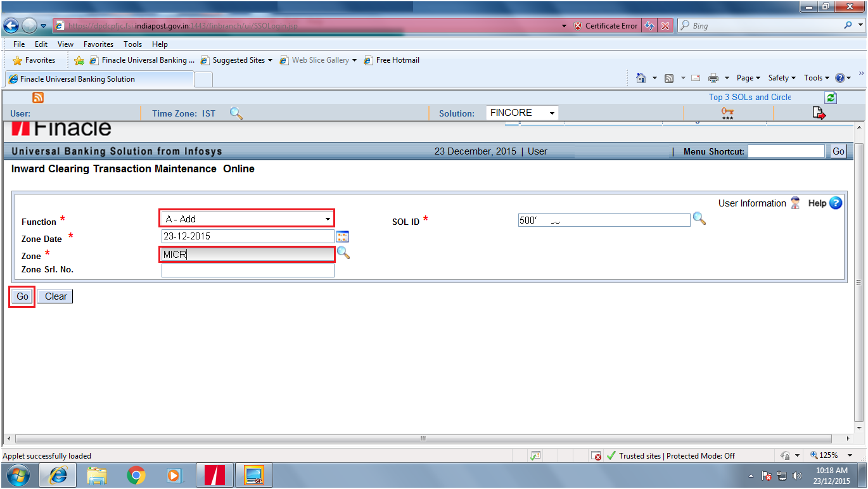Refresh the Top 3 SOLs and Circle panel
The width and height of the screenshot is (868, 489).
tap(830, 97)
